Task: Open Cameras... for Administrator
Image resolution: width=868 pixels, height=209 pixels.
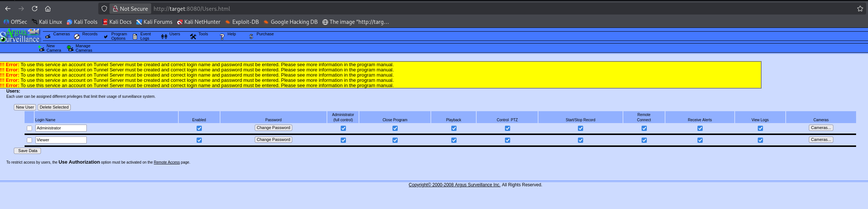Action: [x=821, y=128]
